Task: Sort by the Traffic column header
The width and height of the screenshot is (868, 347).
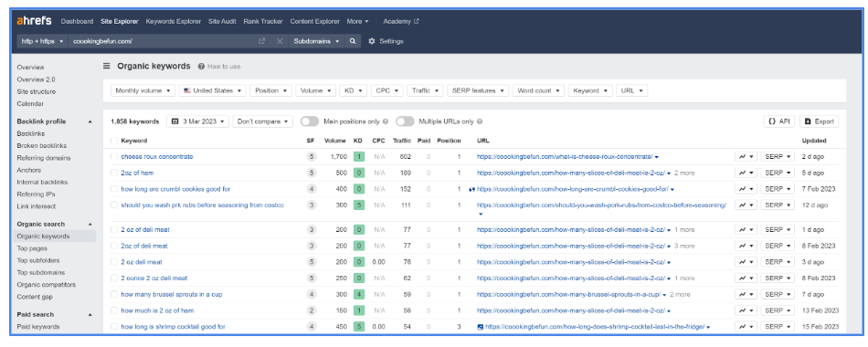Action: [x=402, y=141]
